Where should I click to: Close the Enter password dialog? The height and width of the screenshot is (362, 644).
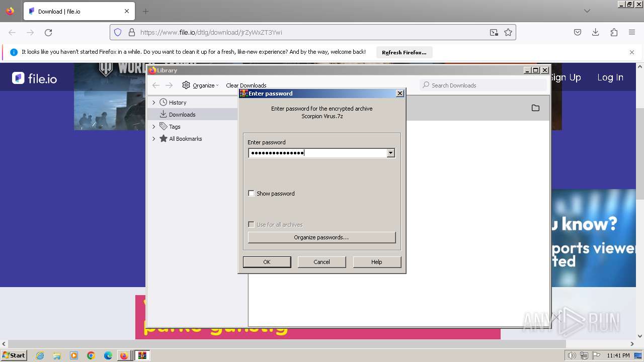400,94
